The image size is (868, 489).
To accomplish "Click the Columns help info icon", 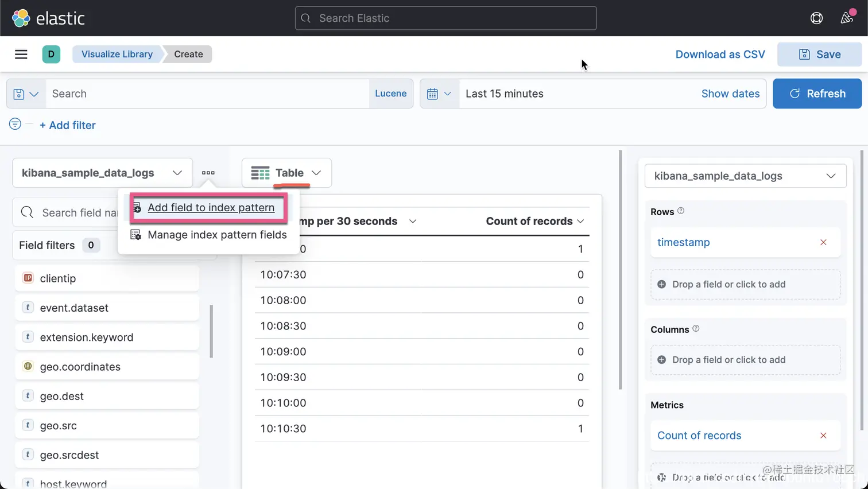I will (696, 328).
